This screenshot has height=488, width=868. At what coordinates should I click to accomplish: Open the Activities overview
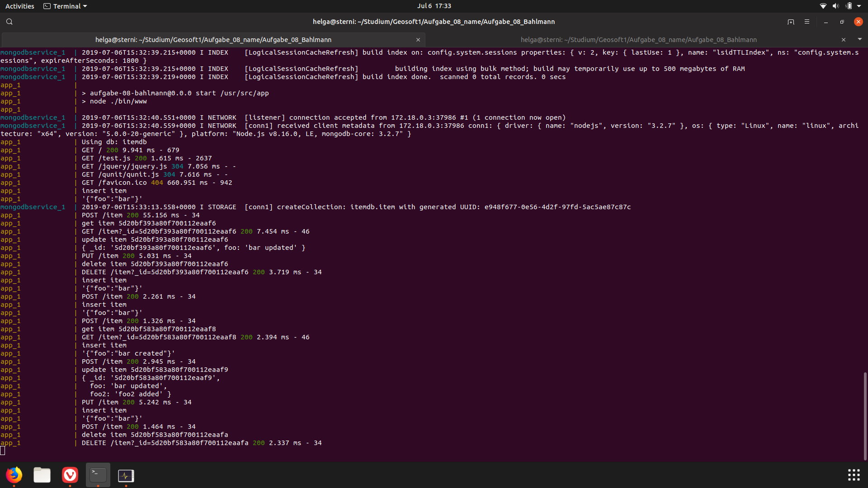(x=20, y=6)
